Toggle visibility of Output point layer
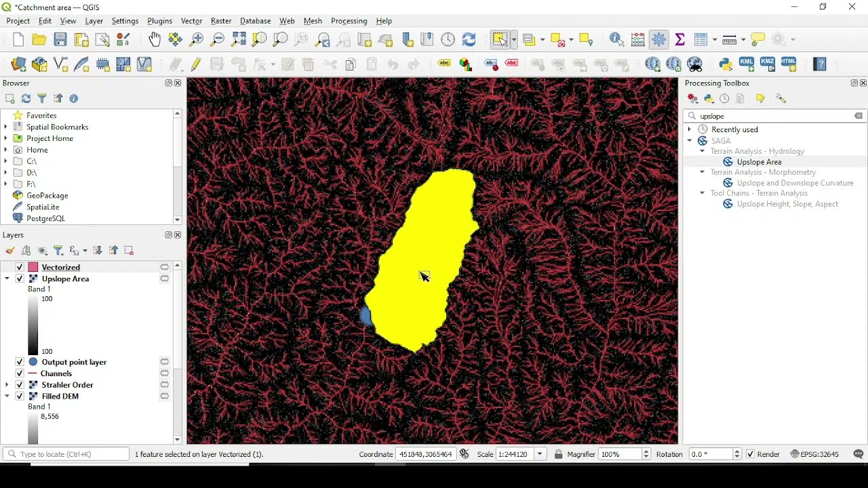This screenshot has height=488, width=868. 19,362
